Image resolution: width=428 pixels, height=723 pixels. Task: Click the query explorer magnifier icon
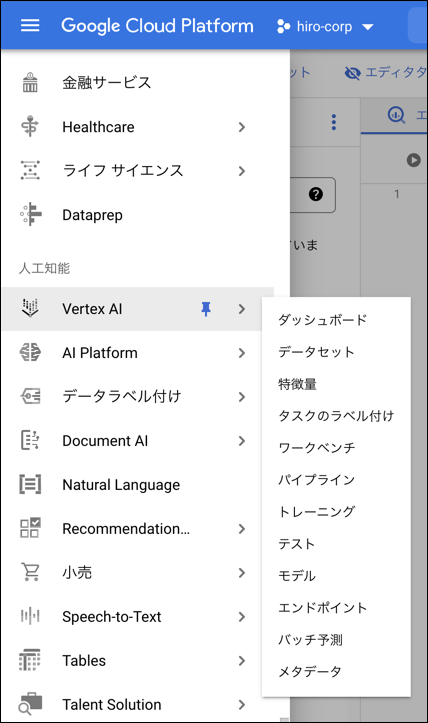tap(396, 114)
